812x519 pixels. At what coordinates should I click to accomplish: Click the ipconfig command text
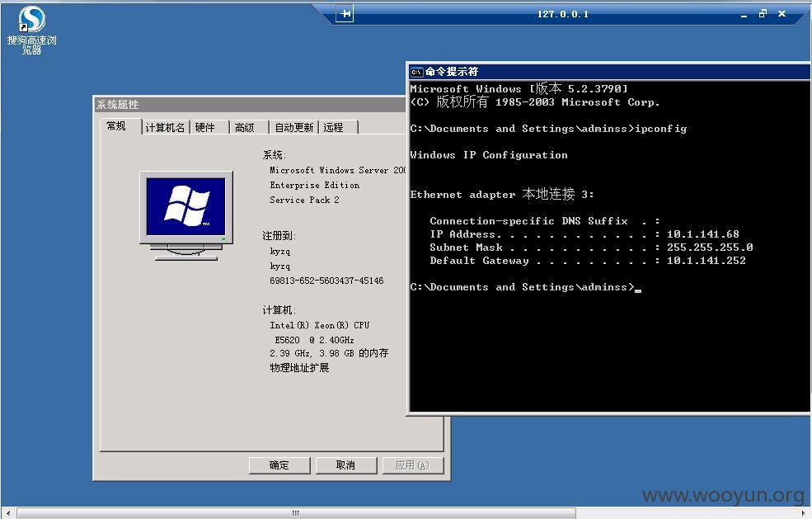tap(661, 129)
